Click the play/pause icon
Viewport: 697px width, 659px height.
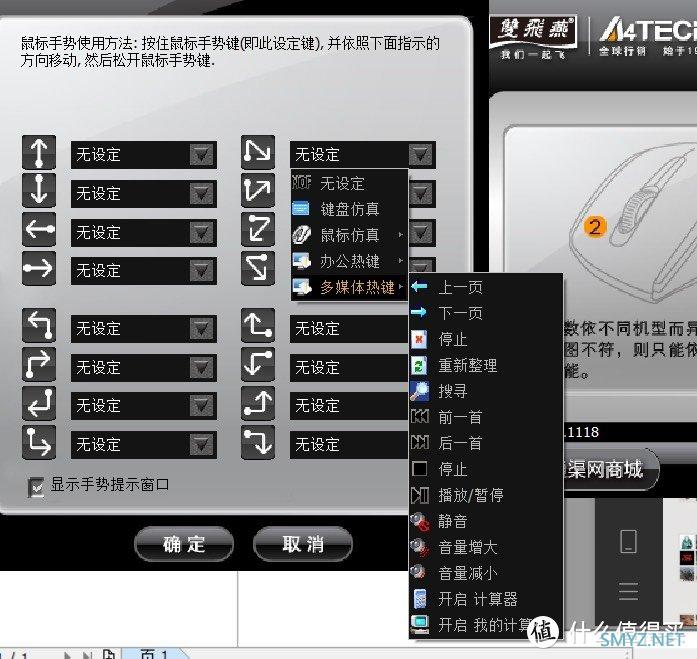click(x=420, y=495)
